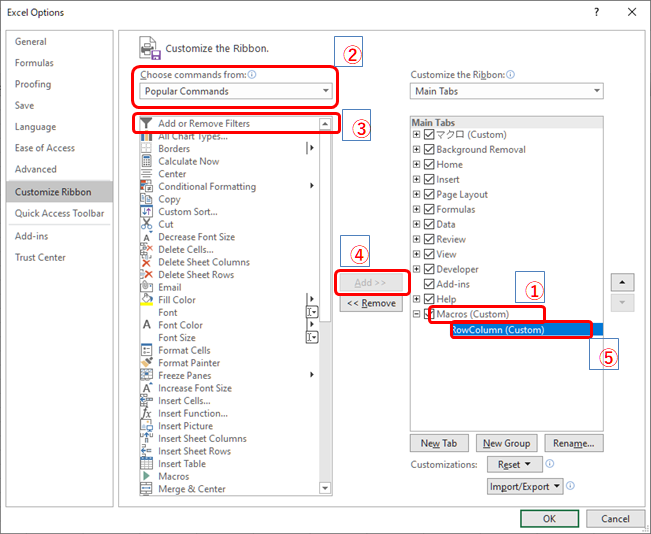The width and height of the screenshot is (651, 534).
Task: Click the Calculate Now calculator icon
Action: tap(146, 161)
